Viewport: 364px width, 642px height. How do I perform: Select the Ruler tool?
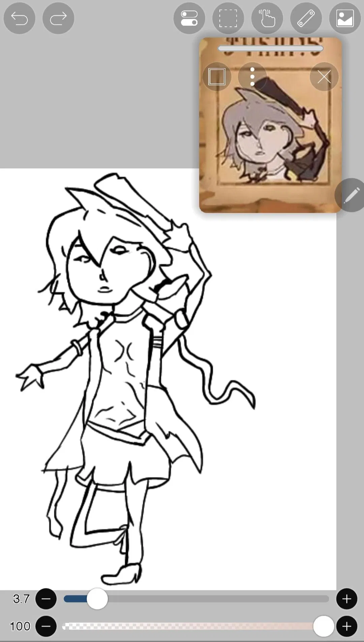click(x=306, y=18)
